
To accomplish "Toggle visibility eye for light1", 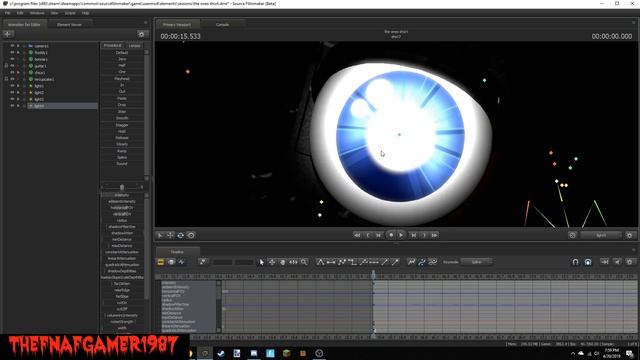I will click(12, 86).
